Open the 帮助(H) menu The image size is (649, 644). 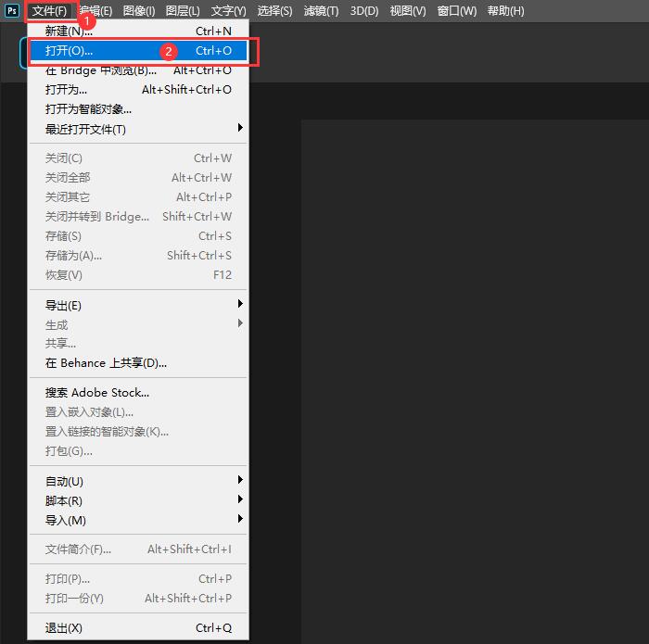(x=506, y=11)
